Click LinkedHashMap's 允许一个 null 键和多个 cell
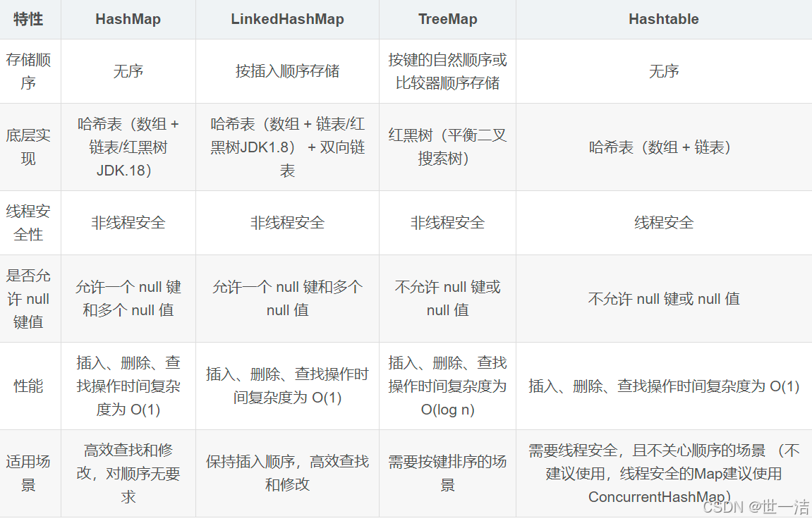 point(287,298)
